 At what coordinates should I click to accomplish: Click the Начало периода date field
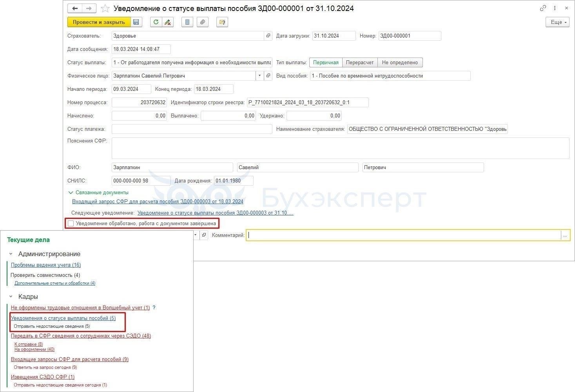(131, 89)
